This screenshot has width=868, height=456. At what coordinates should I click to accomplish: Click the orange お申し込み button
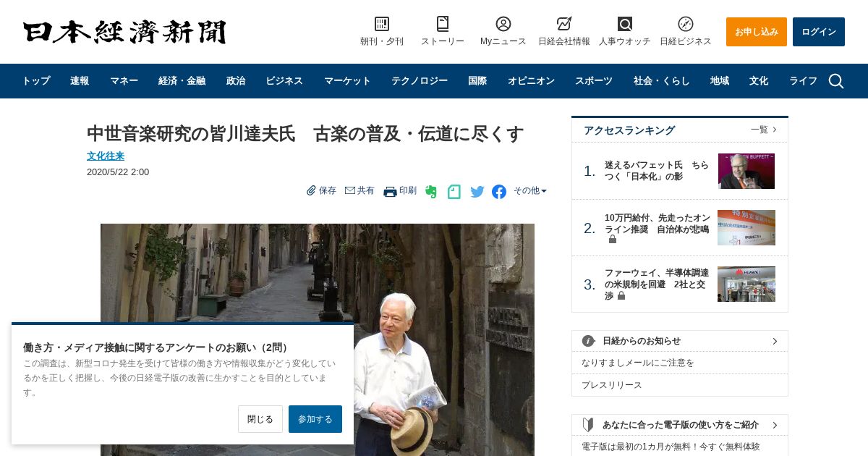[757, 32]
